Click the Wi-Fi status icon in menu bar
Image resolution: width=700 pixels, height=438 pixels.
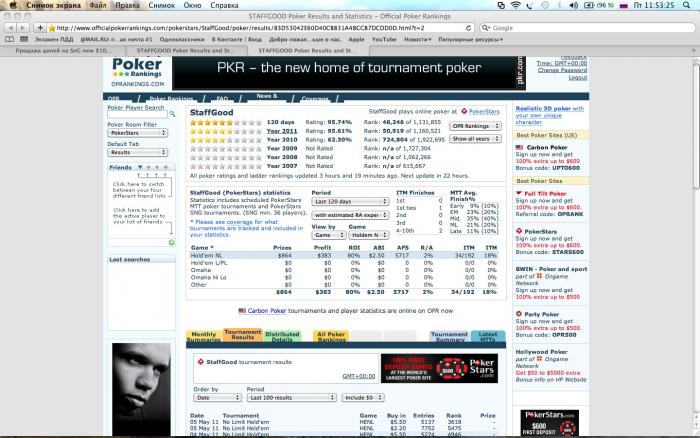[x=516, y=5]
